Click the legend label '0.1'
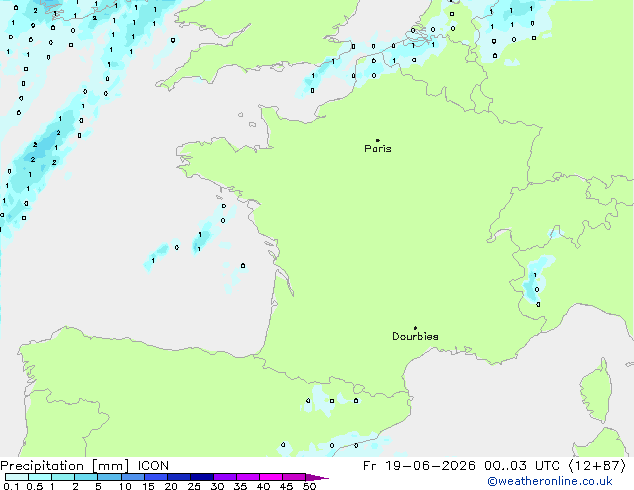Viewport: 634px width, 490px height. coord(11,486)
